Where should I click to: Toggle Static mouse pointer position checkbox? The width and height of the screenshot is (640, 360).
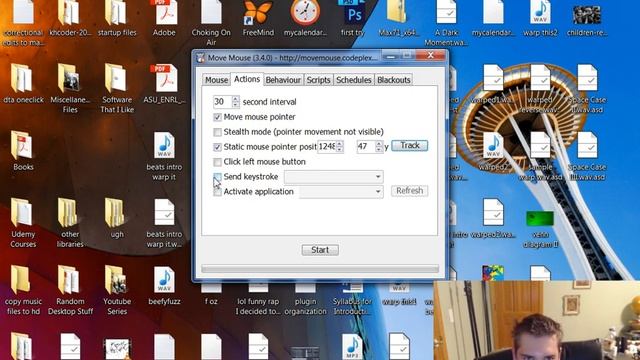click(218, 147)
